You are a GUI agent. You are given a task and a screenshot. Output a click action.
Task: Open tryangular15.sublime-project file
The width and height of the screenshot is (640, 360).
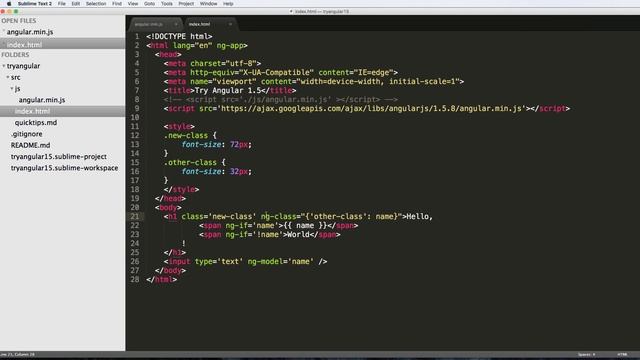click(x=59, y=157)
